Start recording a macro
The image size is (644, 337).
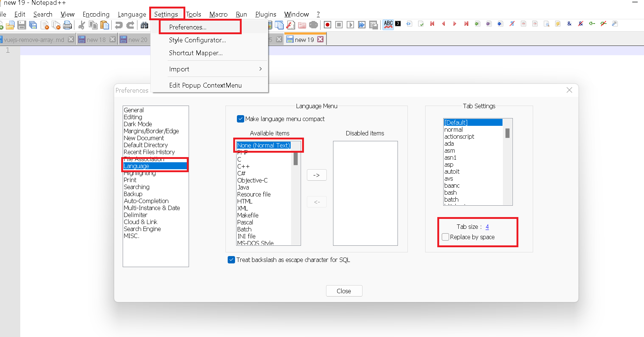pyautogui.click(x=327, y=24)
